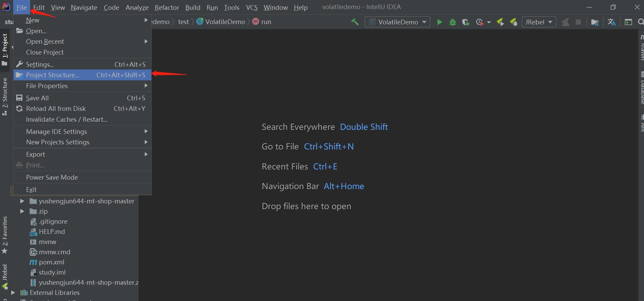
Task: Click the class icon next to VolatileDemo breadcrumb
Action: [x=200, y=21]
